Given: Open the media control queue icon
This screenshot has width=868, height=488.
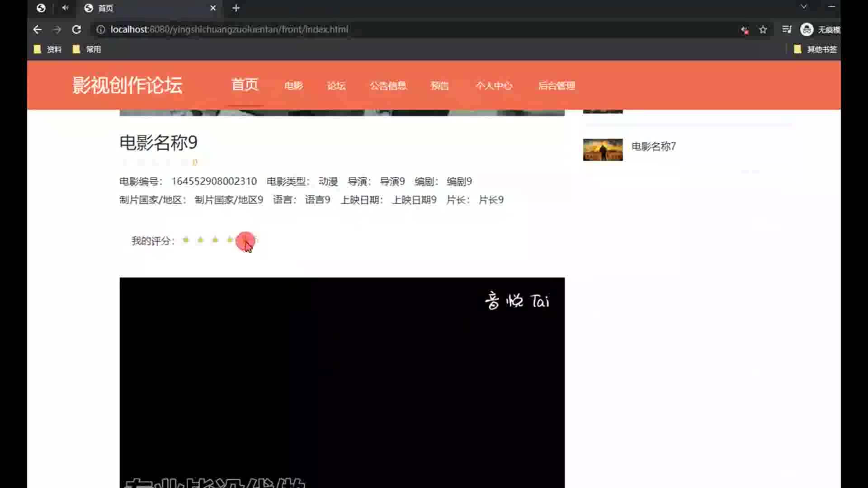Looking at the screenshot, I should pos(787,29).
